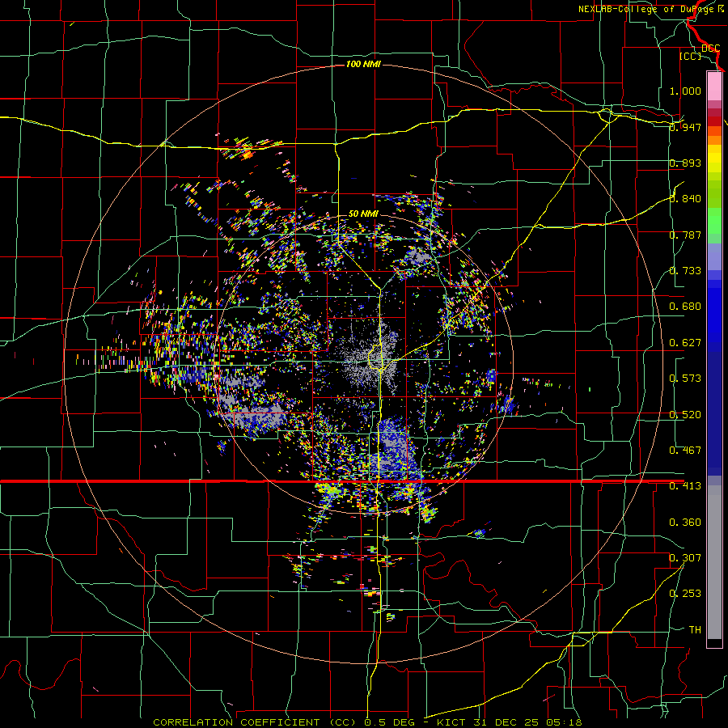Click the 0.573 color scale label
The width and height of the screenshot is (728, 728).
[x=685, y=378]
